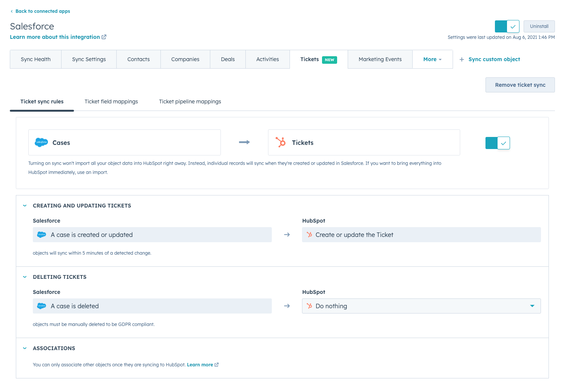The width and height of the screenshot is (564, 392).
Task: Click the Cases object box
Action: click(125, 143)
